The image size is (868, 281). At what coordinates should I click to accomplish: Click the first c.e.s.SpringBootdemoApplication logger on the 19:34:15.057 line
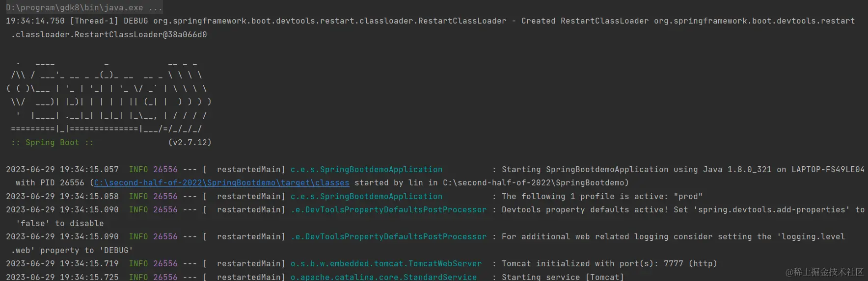pyautogui.click(x=366, y=170)
